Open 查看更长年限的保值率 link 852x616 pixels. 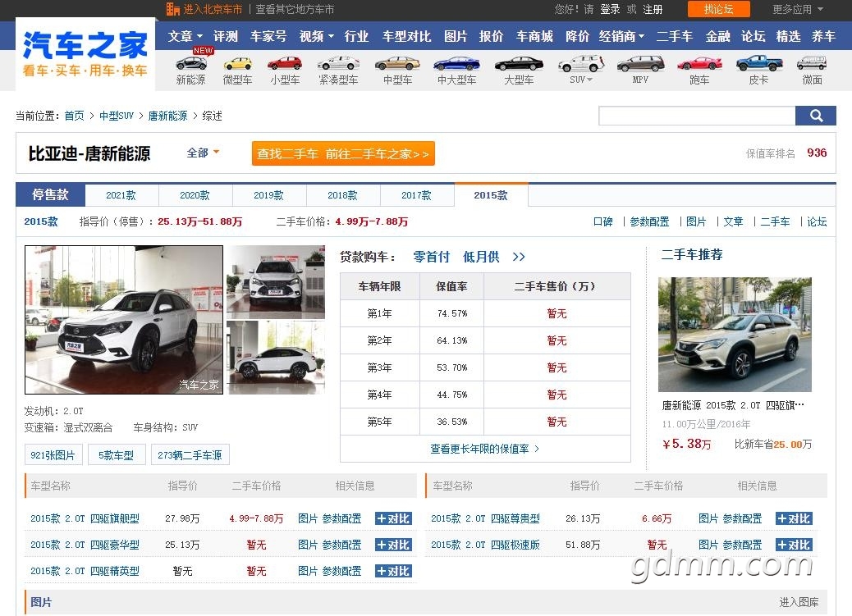(x=484, y=449)
